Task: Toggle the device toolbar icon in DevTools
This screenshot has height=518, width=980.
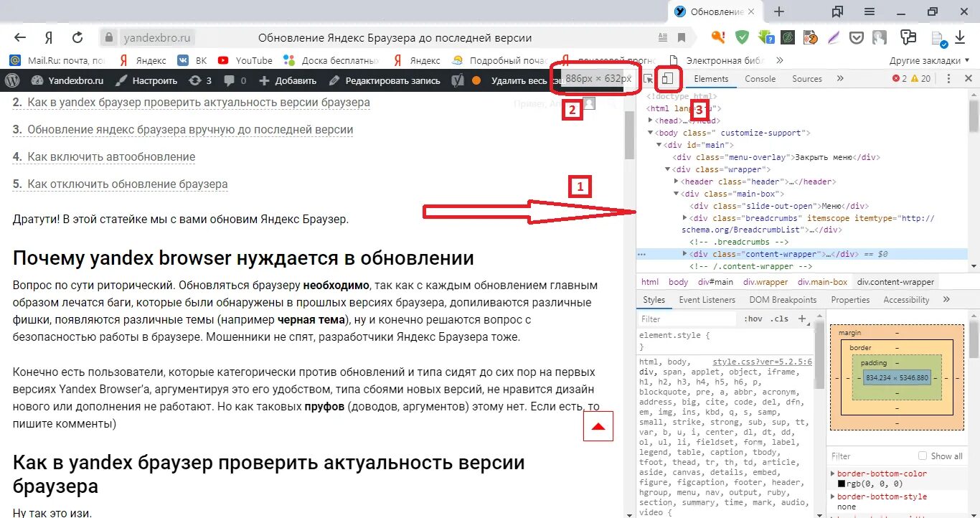Action: click(668, 79)
